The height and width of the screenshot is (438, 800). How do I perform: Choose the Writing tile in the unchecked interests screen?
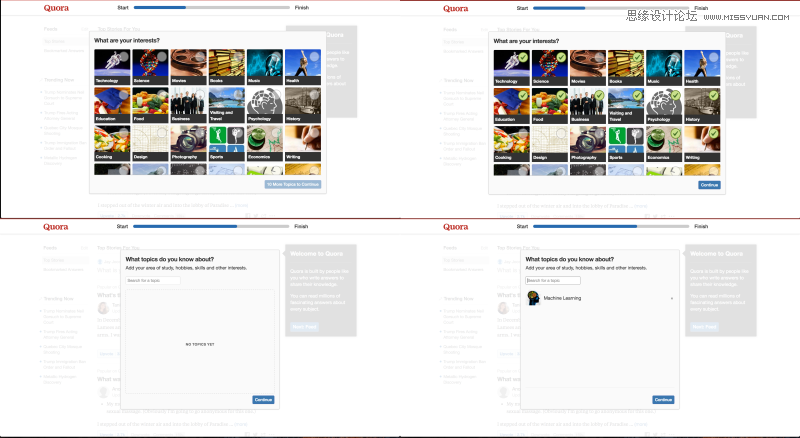coord(303,143)
